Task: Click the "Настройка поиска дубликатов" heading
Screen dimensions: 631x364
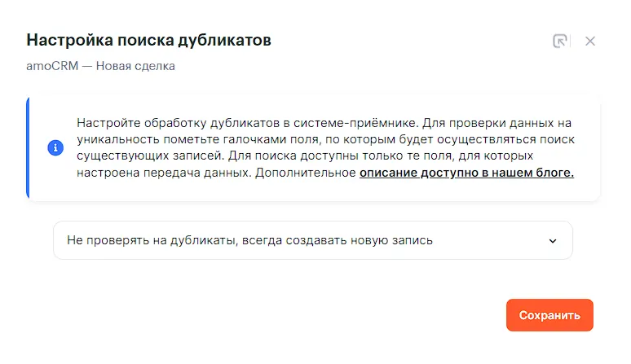Action: click(149, 40)
